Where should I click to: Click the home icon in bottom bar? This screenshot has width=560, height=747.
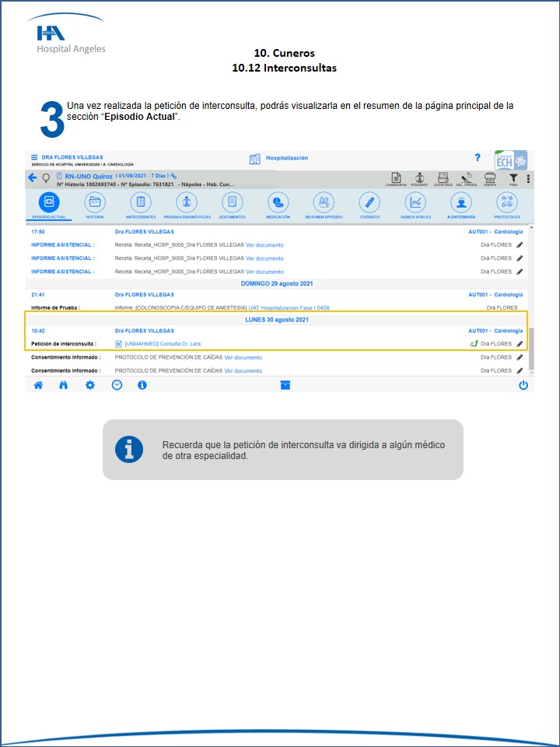(x=38, y=385)
